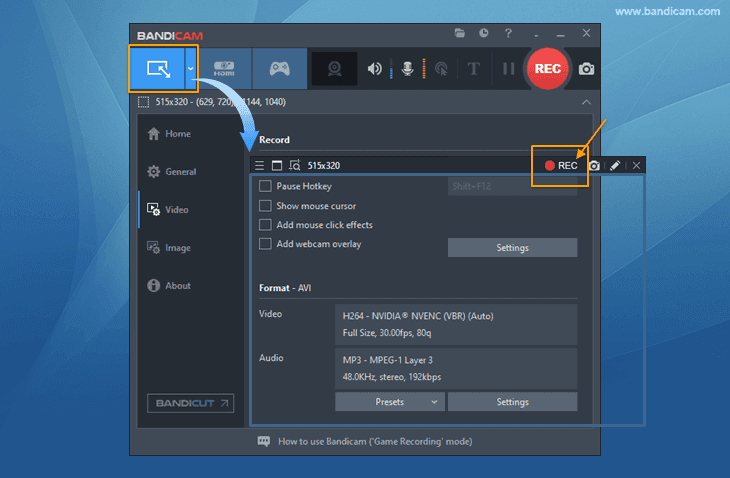730x478 pixels.
Task: Click the MP3 MPEG-1 Layer 3 audio info
Action: point(456,369)
